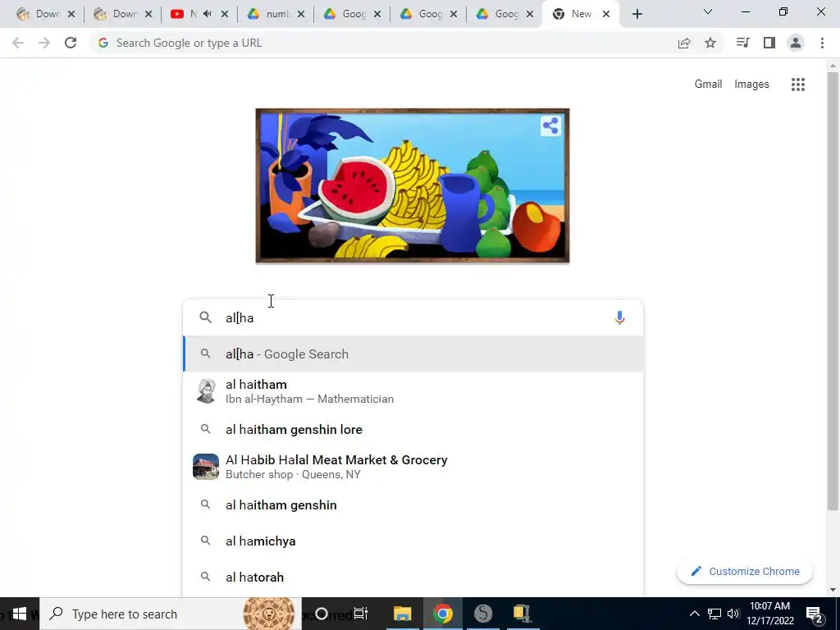This screenshot has height=630, width=840.
Task: Open File Explorer from the taskbar
Action: coord(402,614)
